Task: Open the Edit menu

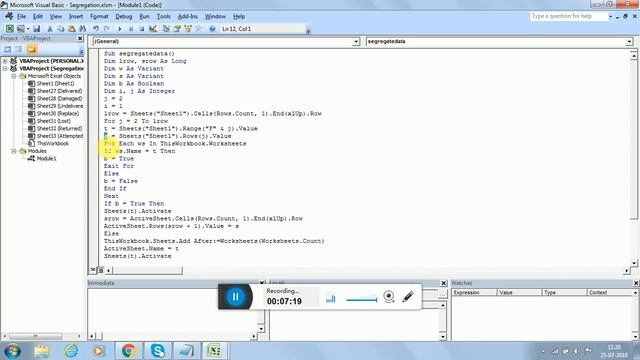Action: tap(38, 16)
